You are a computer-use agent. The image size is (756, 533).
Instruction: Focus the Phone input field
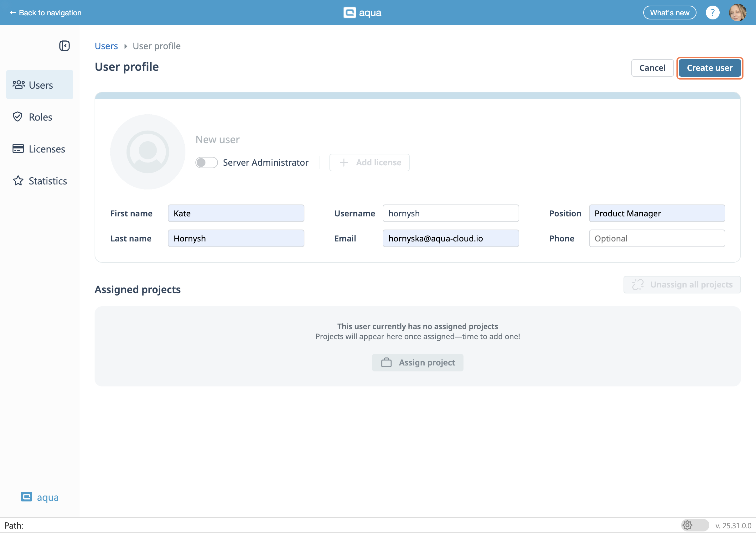coord(656,238)
